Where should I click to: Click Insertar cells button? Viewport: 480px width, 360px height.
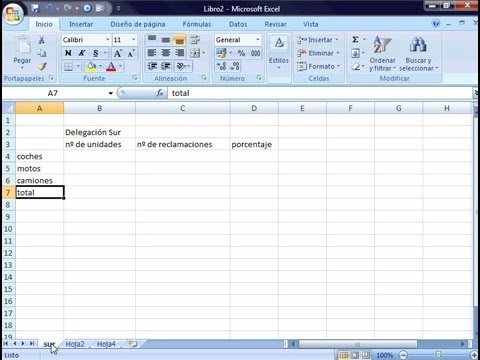(x=318, y=40)
